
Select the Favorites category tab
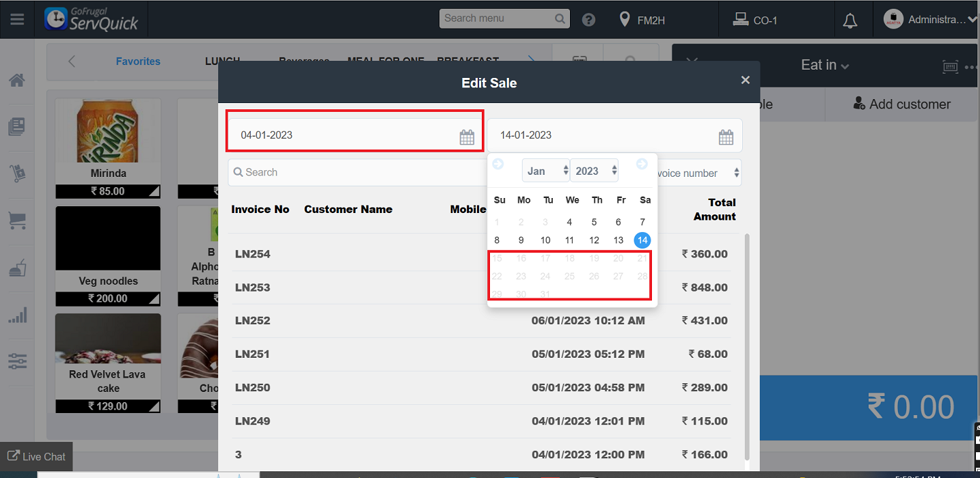[138, 61]
